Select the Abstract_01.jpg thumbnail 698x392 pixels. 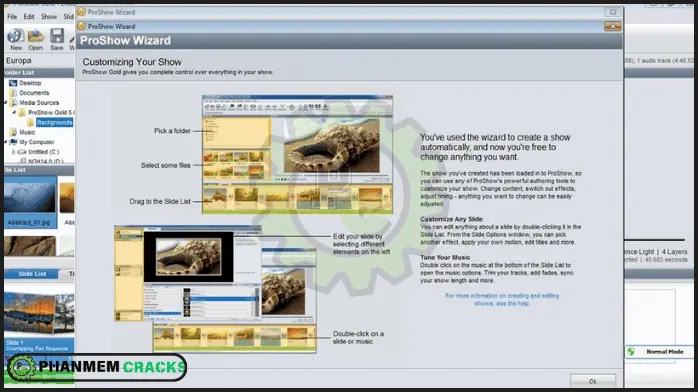pyautogui.click(x=29, y=202)
